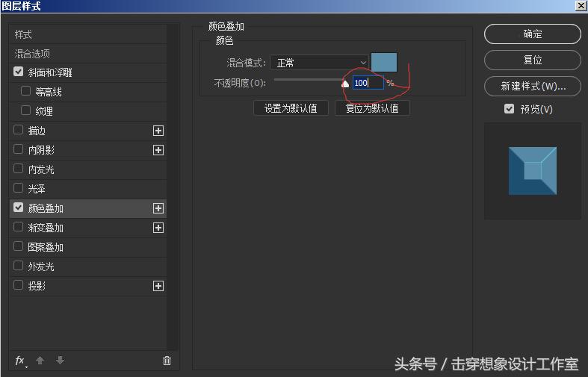Select the 图案叠加 label row
The height and width of the screenshot is (377, 588).
tap(87, 247)
